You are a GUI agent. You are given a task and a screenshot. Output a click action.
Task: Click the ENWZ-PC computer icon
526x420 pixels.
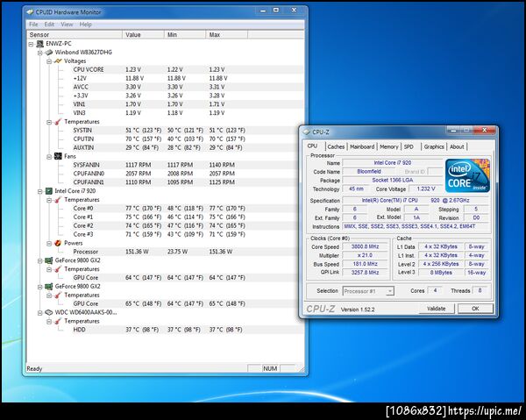tap(40, 44)
